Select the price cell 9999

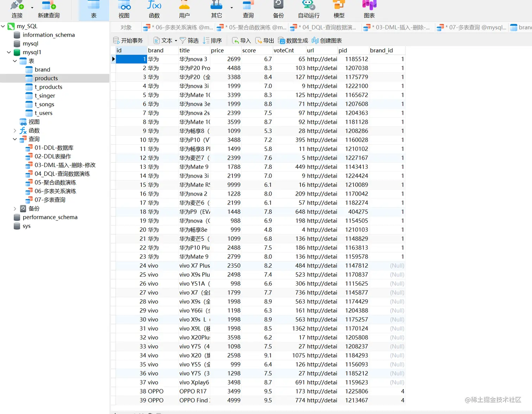coord(226,185)
